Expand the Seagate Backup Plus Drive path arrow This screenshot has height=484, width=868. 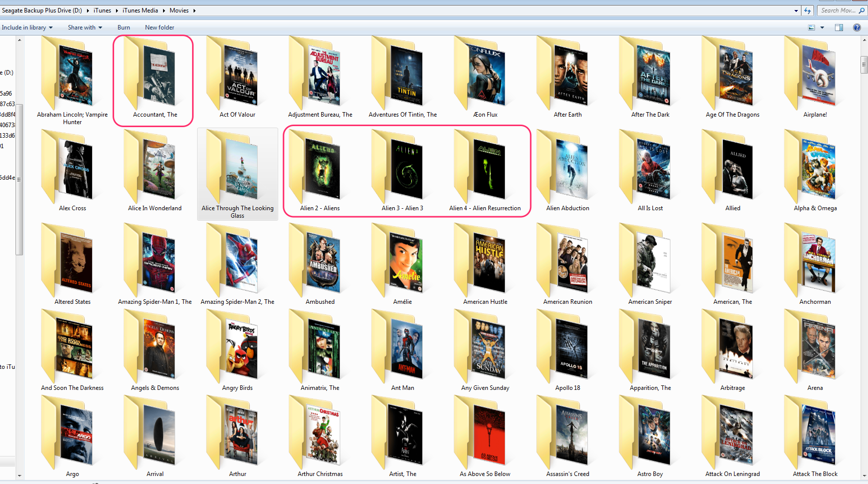pos(88,11)
